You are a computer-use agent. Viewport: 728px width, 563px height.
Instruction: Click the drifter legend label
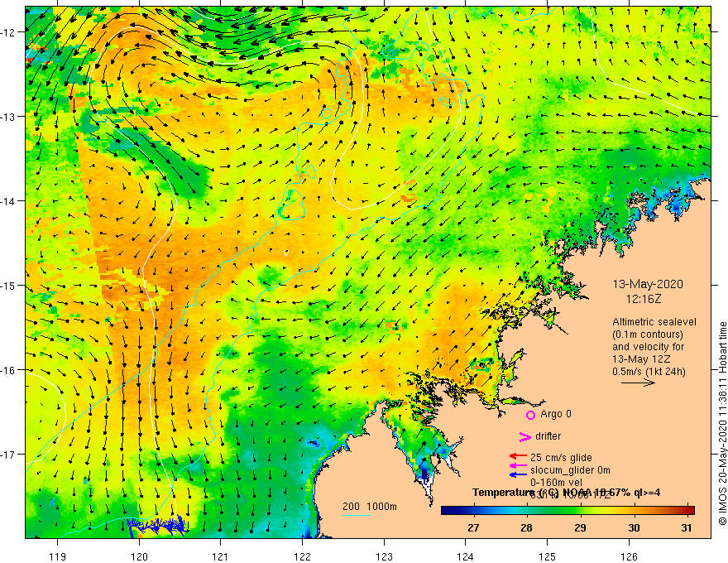(548, 436)
